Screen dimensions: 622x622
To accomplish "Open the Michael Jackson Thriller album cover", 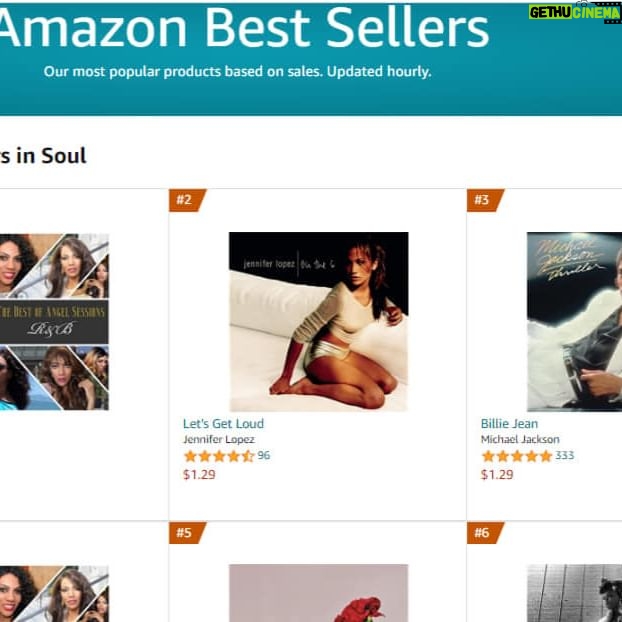I will (x=574, y=321).
